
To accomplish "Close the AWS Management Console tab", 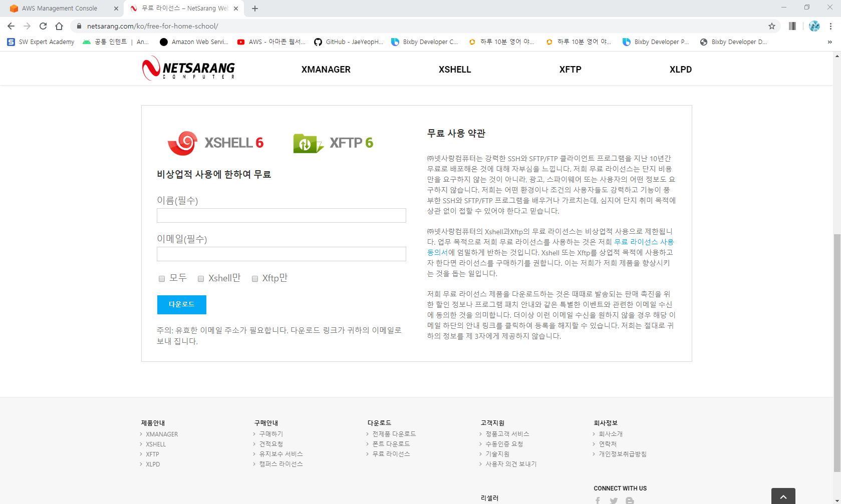I will click(116, 9).
